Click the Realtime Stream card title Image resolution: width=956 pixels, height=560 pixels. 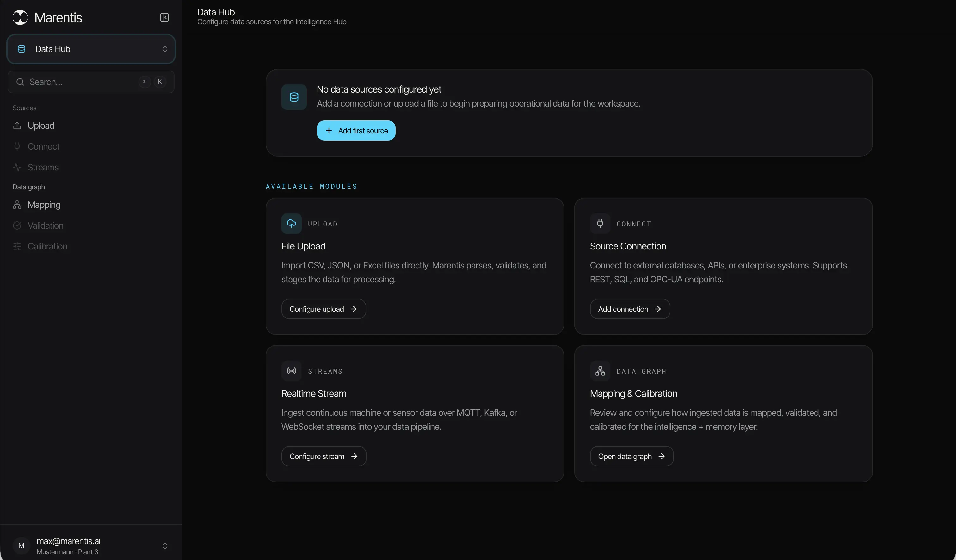tap(314, 393)
